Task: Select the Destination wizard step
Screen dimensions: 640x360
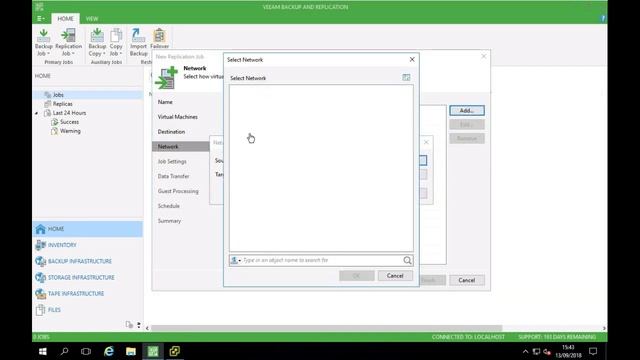Action: click(x=171, y=132)
